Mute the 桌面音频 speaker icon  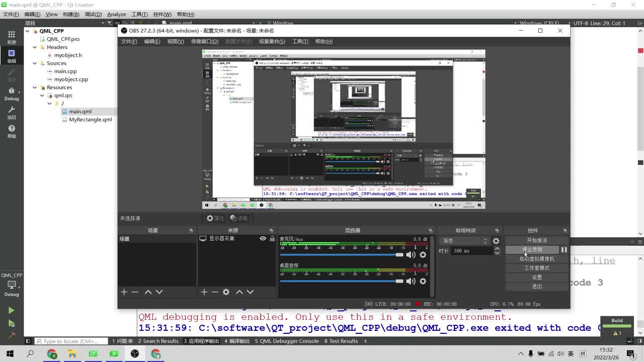411,281
